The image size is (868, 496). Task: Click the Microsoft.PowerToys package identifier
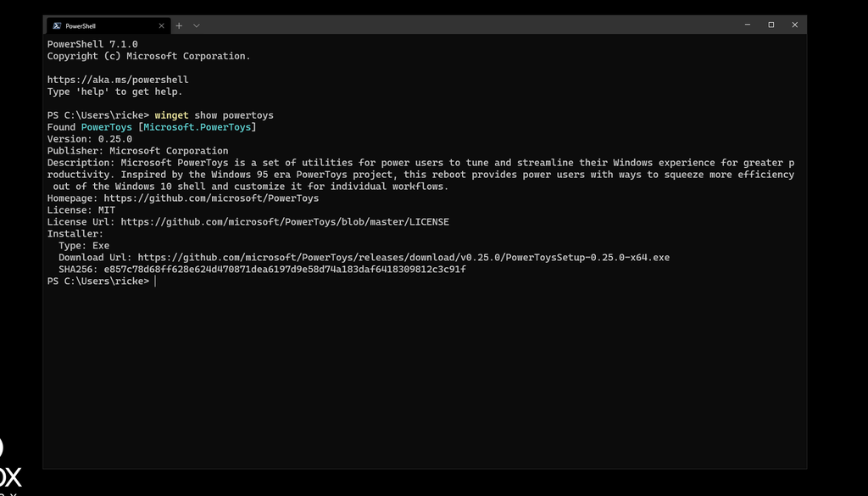pyautogui.click(x=199, y=126)
